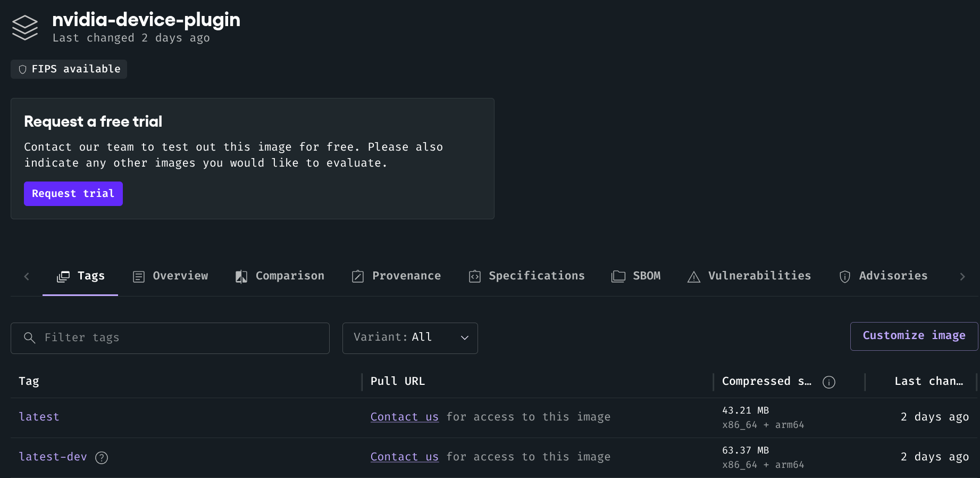This screenshot has height=478, width=980.
Task: Click the magnifier icon in Filter tags
Action: 30,338
